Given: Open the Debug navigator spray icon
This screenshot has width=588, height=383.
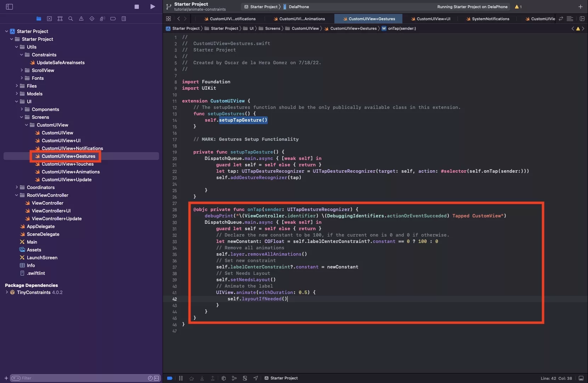Looking at the screenshot, I should (x=103, y=18).
